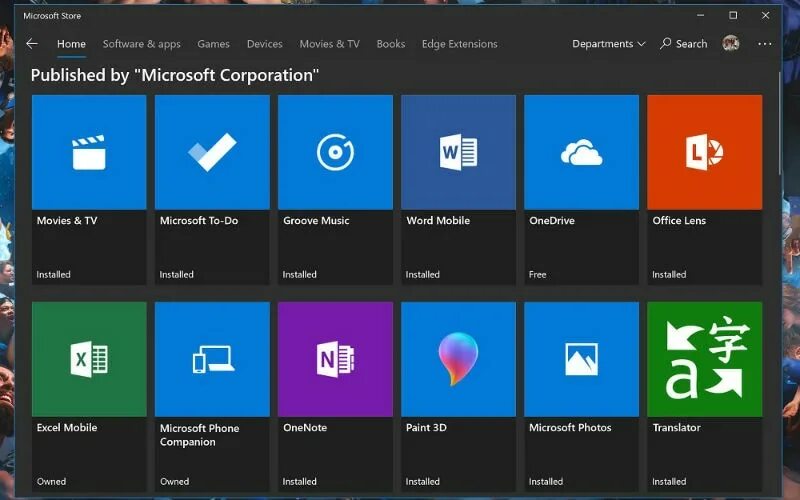Image resolution: width=800 pixels, height=500 pixels.
Task: Click the Word Mobile title text
Action: coord(438,220)
